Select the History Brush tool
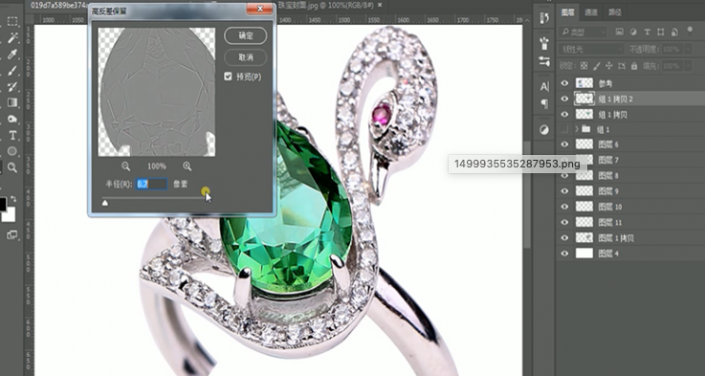 [x=12, y=86]
